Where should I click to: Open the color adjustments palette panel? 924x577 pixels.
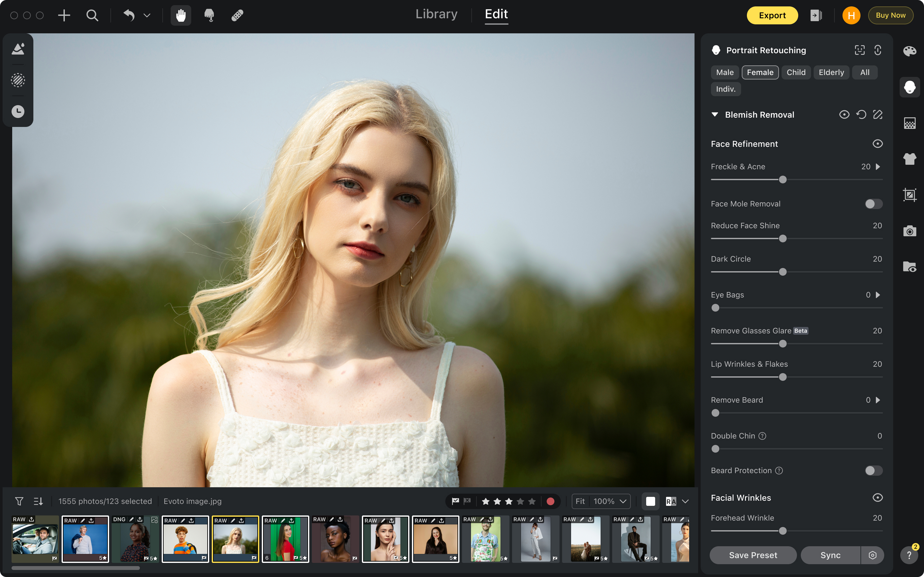(910, 51)
